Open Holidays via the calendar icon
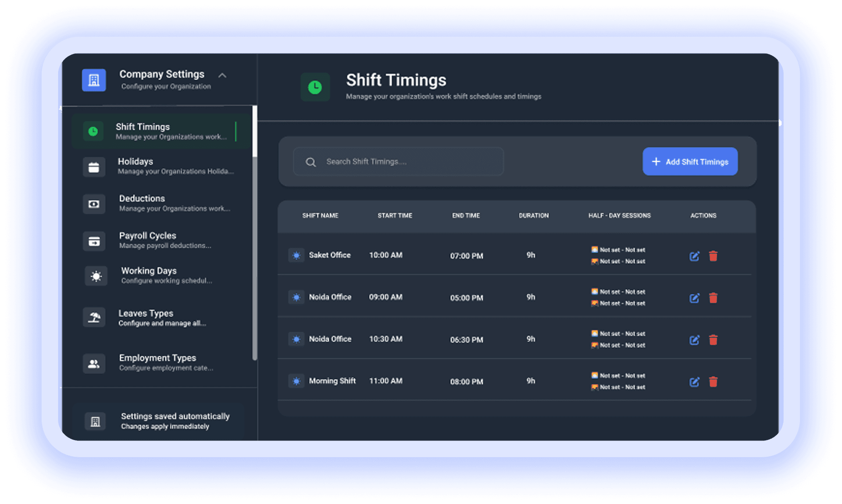 (93, 167)
